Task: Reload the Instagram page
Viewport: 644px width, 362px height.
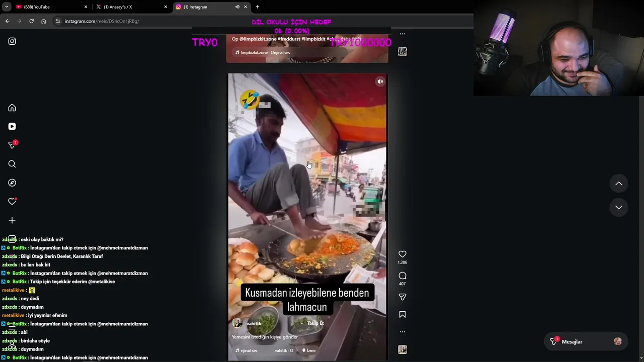Action: pyautogui.click(x=31, y=21)
